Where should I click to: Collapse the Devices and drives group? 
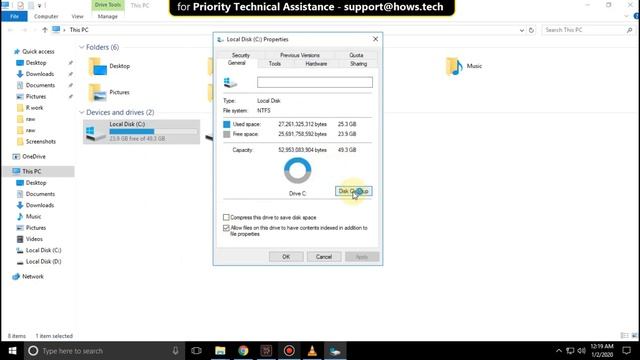click(82, 112)
